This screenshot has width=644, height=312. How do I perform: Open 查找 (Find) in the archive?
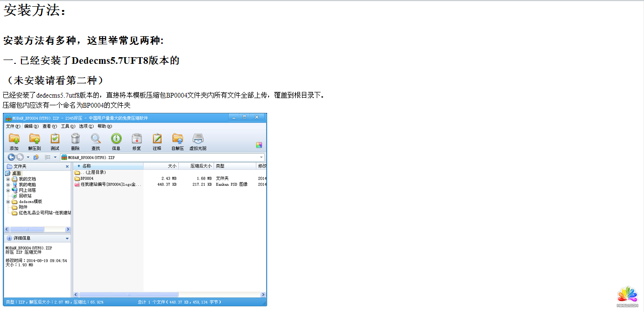[96, 141]
